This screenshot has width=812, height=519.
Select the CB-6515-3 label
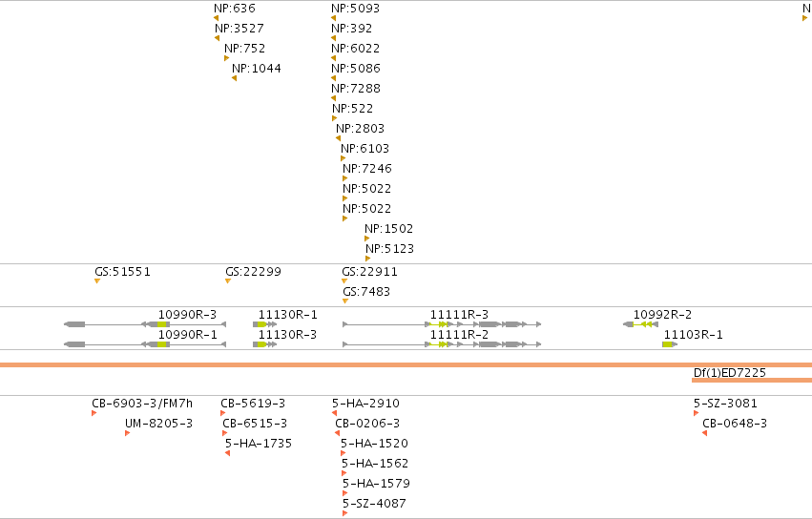pos(255,424)
